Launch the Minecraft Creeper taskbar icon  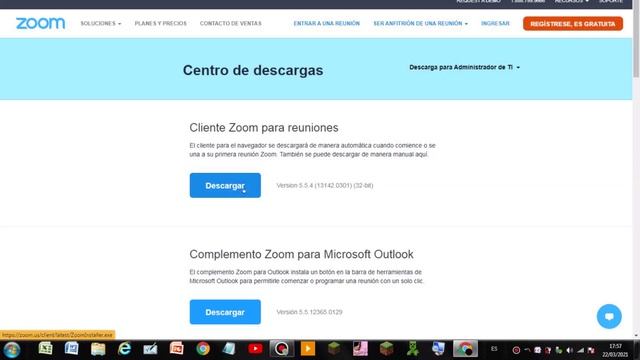pyautogui.click(x=412, y=349)
